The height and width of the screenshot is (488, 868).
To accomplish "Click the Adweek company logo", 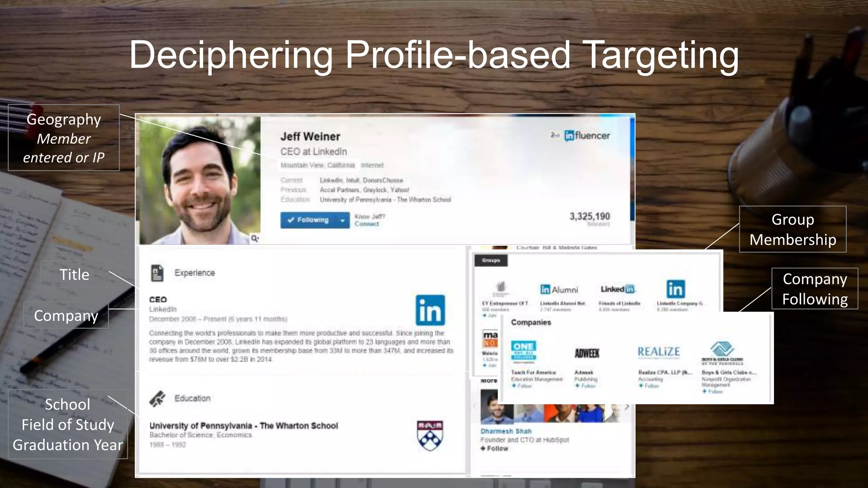I will 587,353.
